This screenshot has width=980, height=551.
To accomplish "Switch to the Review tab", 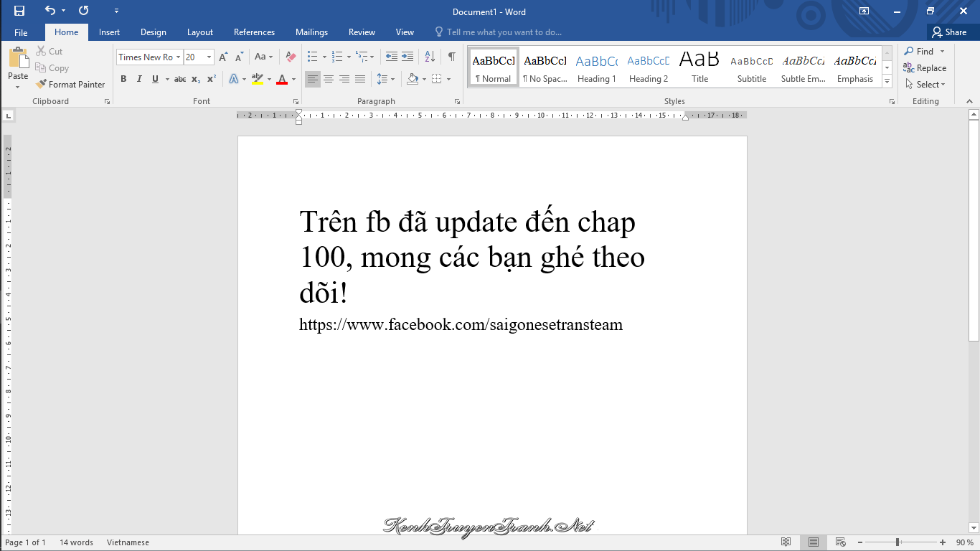I will coord(362,32).
